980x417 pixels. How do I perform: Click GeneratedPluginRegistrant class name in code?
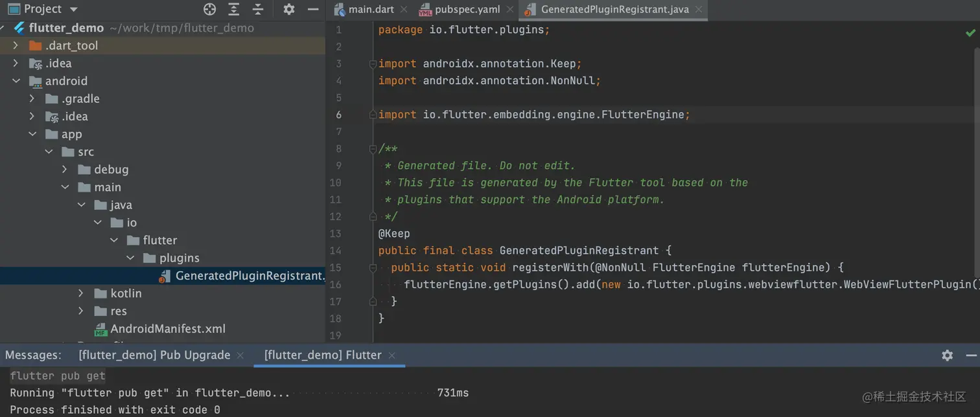click(x=579, y=251)
